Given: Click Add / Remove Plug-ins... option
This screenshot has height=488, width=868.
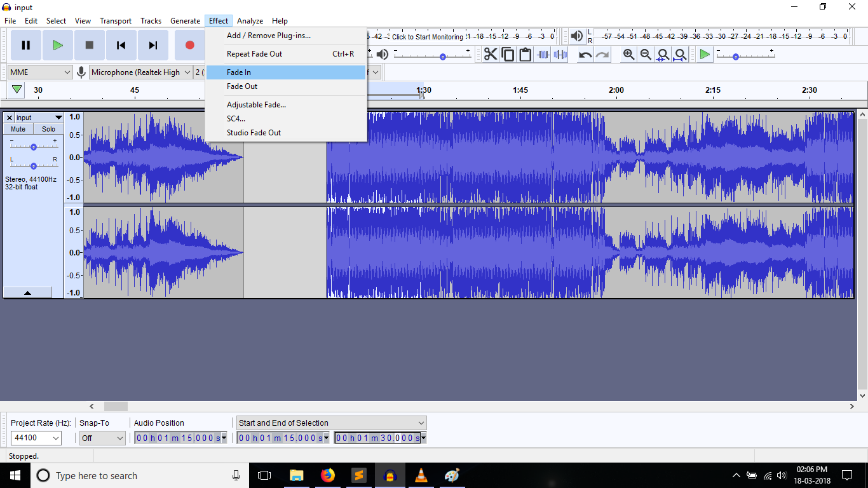Looking at the screenshot, I should point(269,36).
